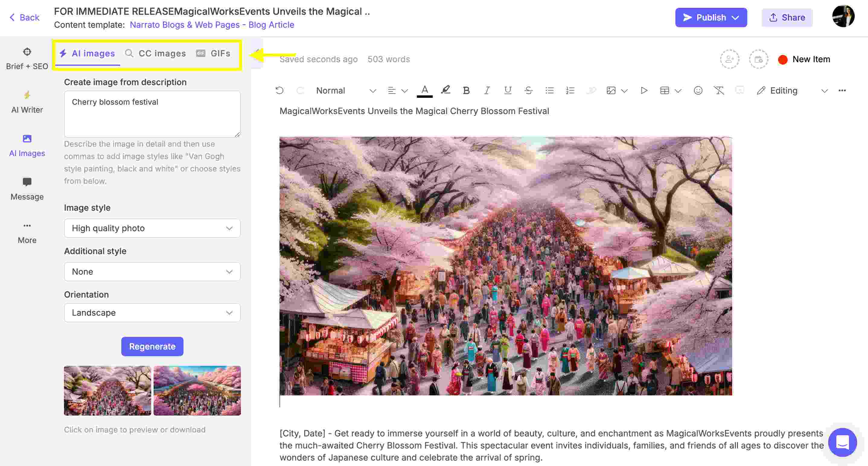Click the insert table icon
Viewport: 868px width, 466px height.
(665, 90)
